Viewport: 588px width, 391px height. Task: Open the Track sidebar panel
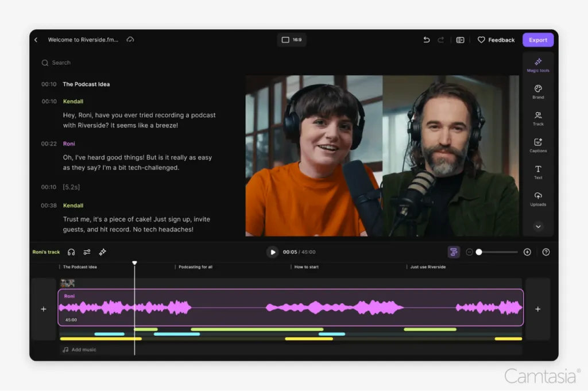[537, 118]
